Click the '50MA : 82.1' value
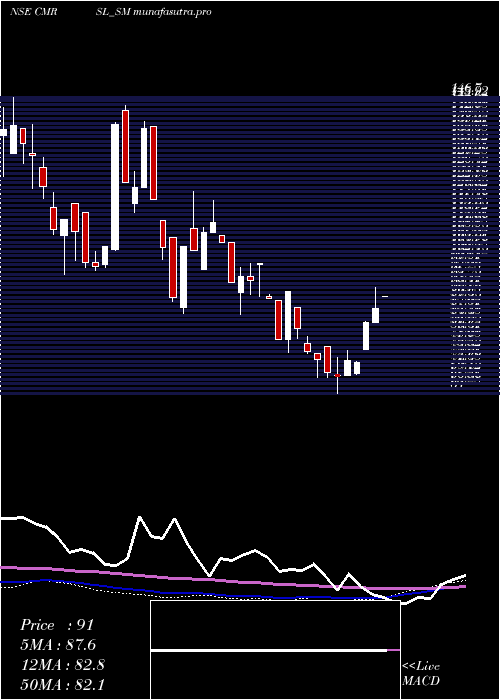500x700 pixels. pyautogui.click(x=63, y=684)
